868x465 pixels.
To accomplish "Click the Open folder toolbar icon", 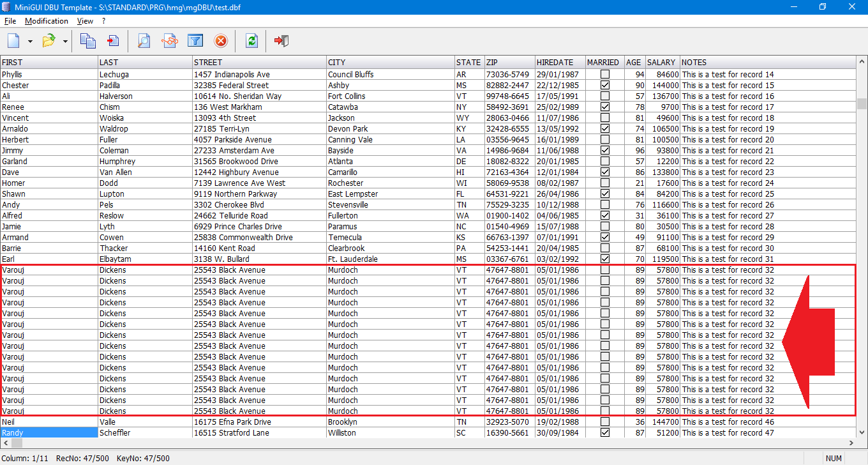I will [x=49, y=42].
